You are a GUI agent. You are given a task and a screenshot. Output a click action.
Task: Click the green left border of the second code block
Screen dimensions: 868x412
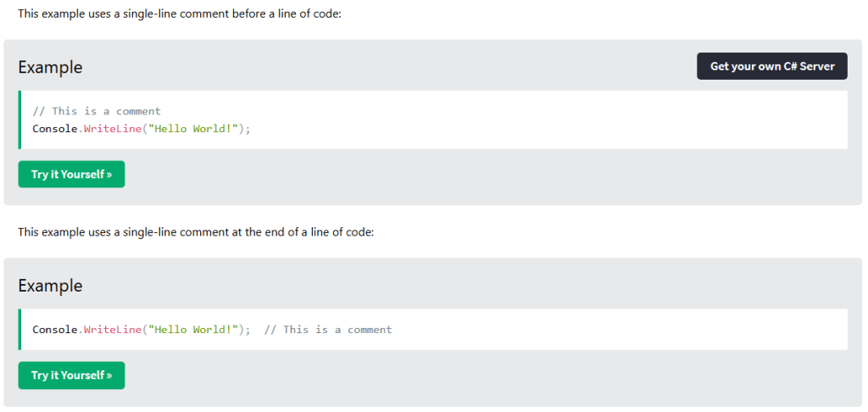click(x=19, y=329)
